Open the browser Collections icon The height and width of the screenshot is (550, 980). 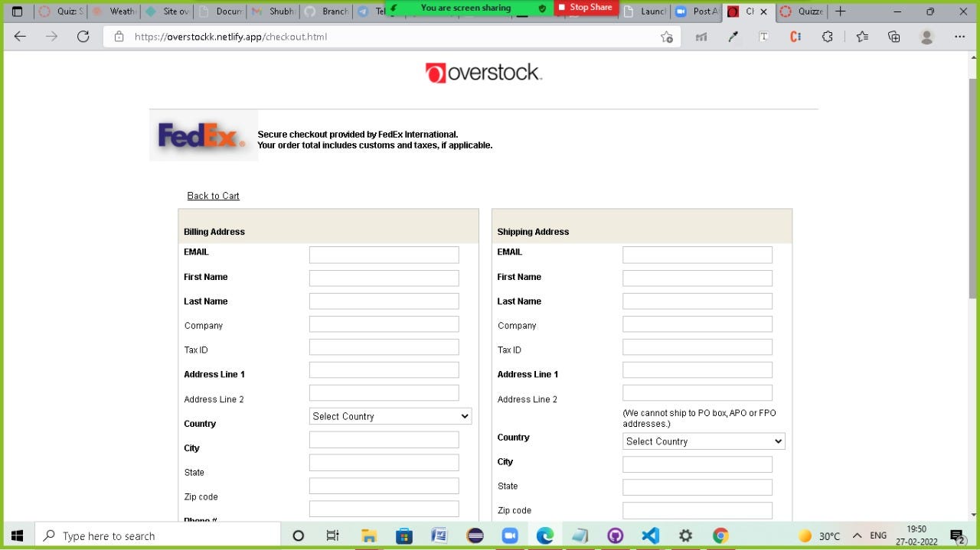point(893,36)
